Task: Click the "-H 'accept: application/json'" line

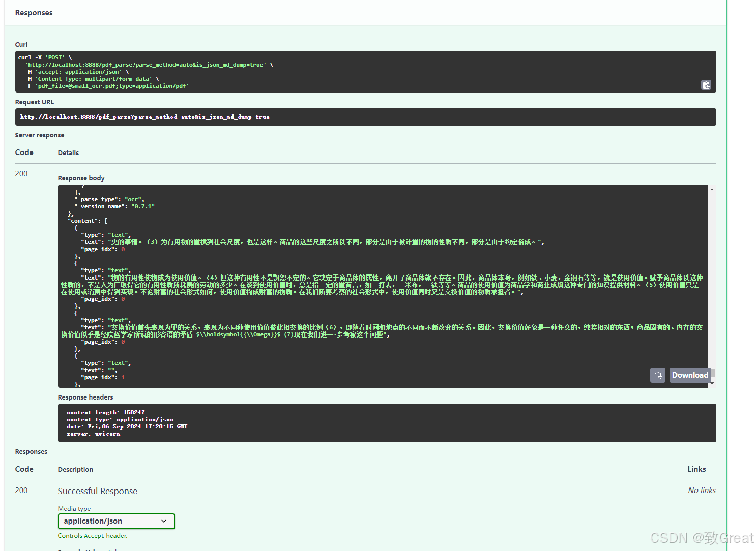Action: click(x=77, y=72)
